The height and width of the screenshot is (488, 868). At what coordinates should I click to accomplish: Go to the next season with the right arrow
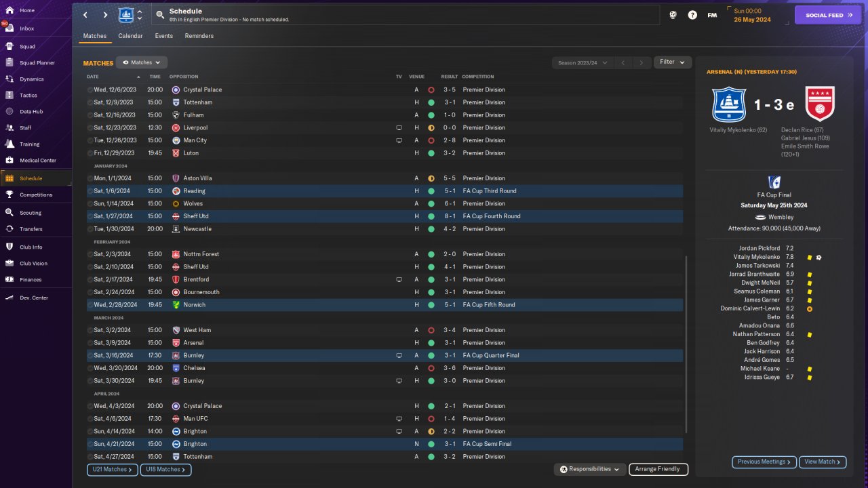pyautogui.click(x=642, y=62)
